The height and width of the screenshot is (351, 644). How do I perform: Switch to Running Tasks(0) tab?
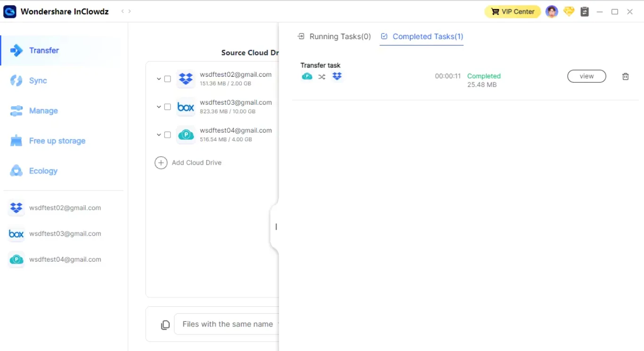pyautogui.click(x=334, y=36)
